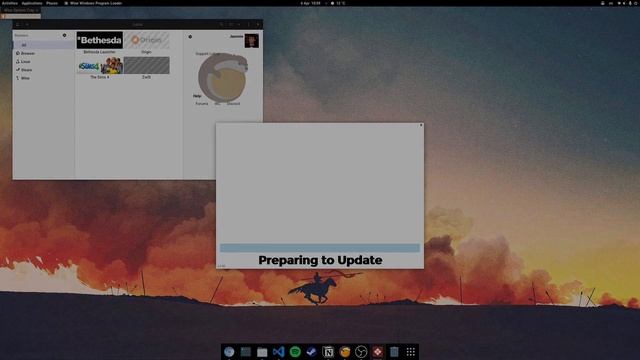Image resolution: width=640 pixels, height=360 pixels.
Task: Select The Sims 4 game banner
Action: pos(100,65)
